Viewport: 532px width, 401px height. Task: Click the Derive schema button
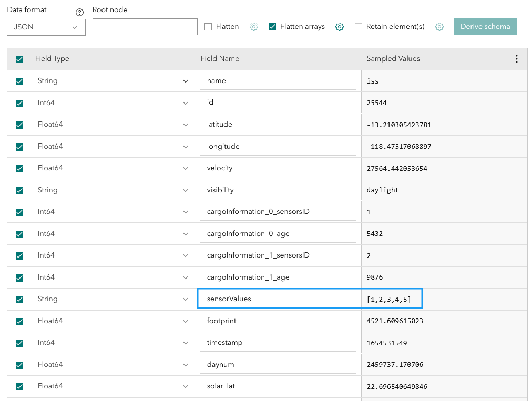(485, 27)
